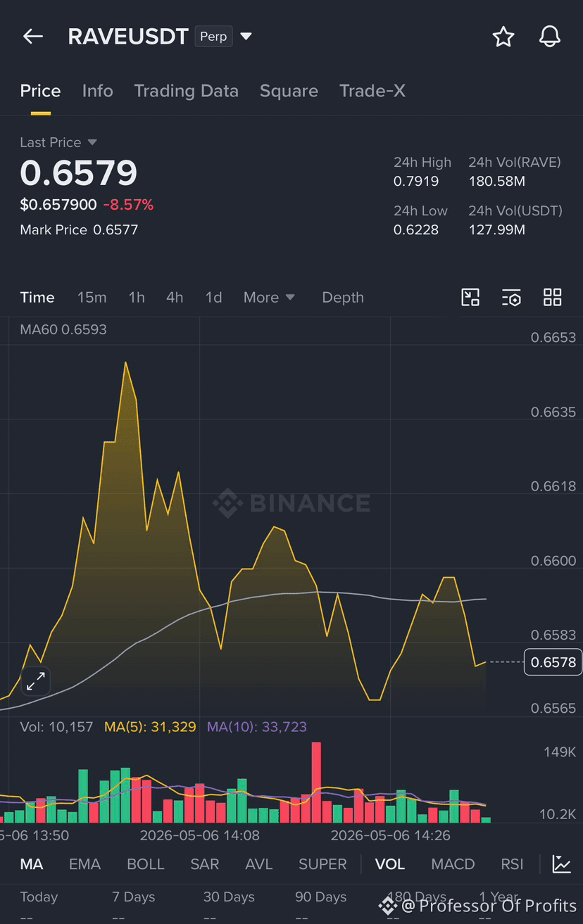Tap the Today performance column
Viewport: 583px width, 924px height.
coord(39,906)
